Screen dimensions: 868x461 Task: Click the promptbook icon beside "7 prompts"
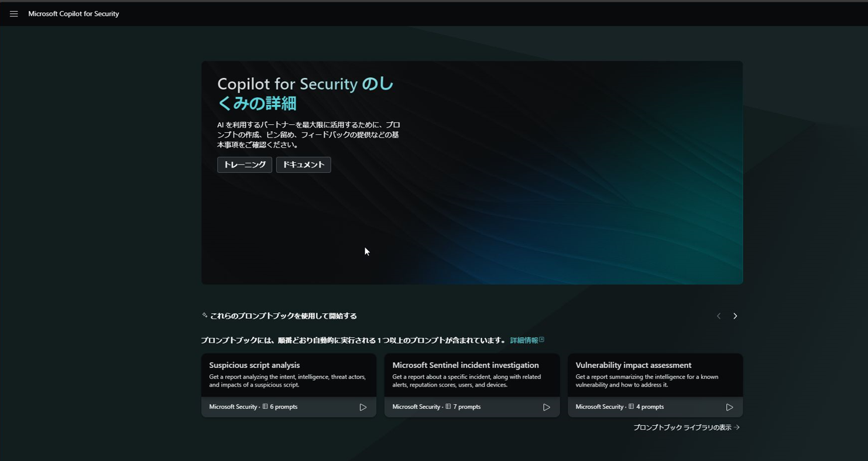447,407
